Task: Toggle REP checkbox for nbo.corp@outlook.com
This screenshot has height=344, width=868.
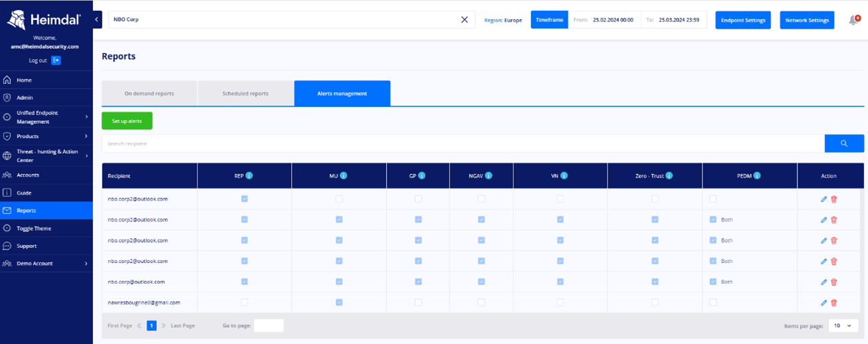Action: coord(245,282)
